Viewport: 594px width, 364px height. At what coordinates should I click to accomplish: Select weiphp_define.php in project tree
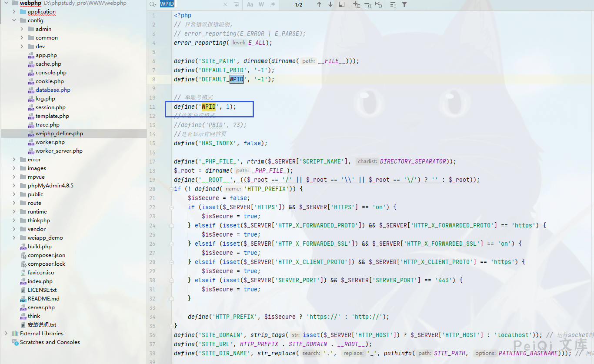(59, 134)
